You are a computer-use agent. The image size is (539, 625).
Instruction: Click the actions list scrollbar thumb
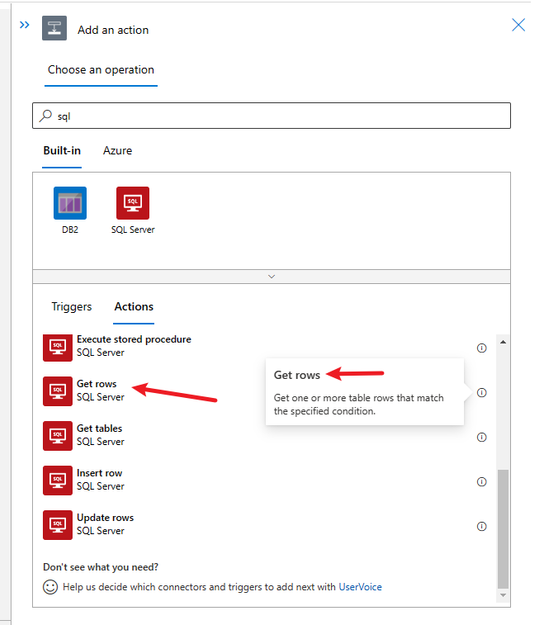click(503, 529)
